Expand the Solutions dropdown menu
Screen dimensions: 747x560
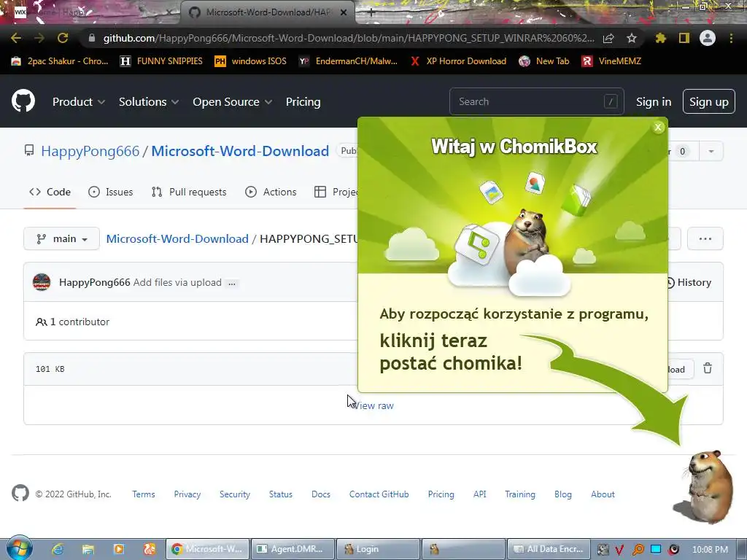pyautogui.click(x=149, y=101)
